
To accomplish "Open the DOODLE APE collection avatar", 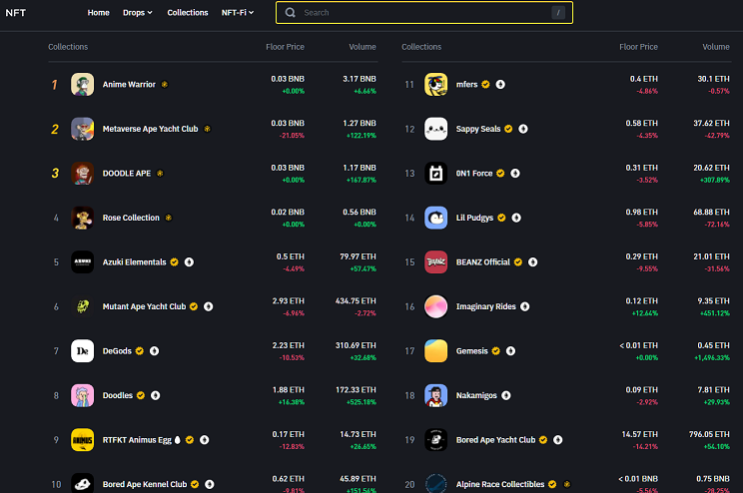I will pyautogui.click(x=82, y=173).
